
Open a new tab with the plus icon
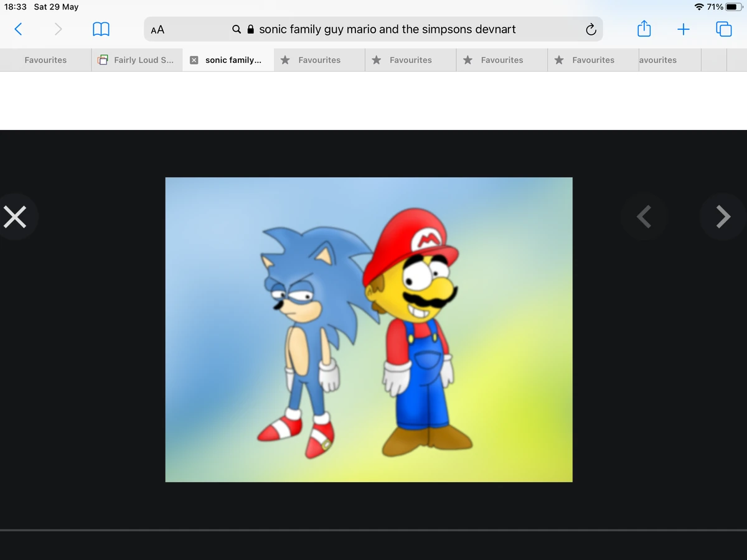pyautogui.click(x=683, y=29)
